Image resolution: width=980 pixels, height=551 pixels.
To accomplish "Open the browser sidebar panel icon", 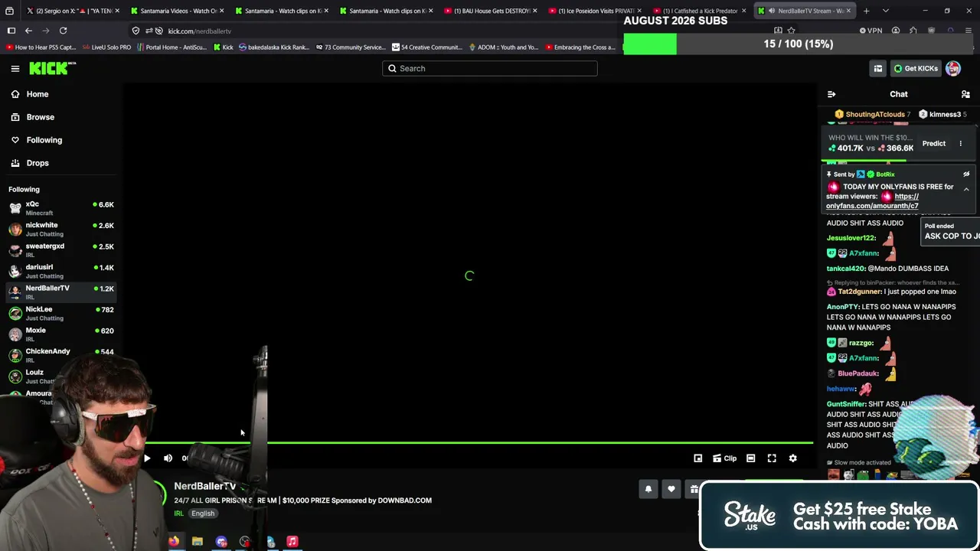I will coord(11,31).
